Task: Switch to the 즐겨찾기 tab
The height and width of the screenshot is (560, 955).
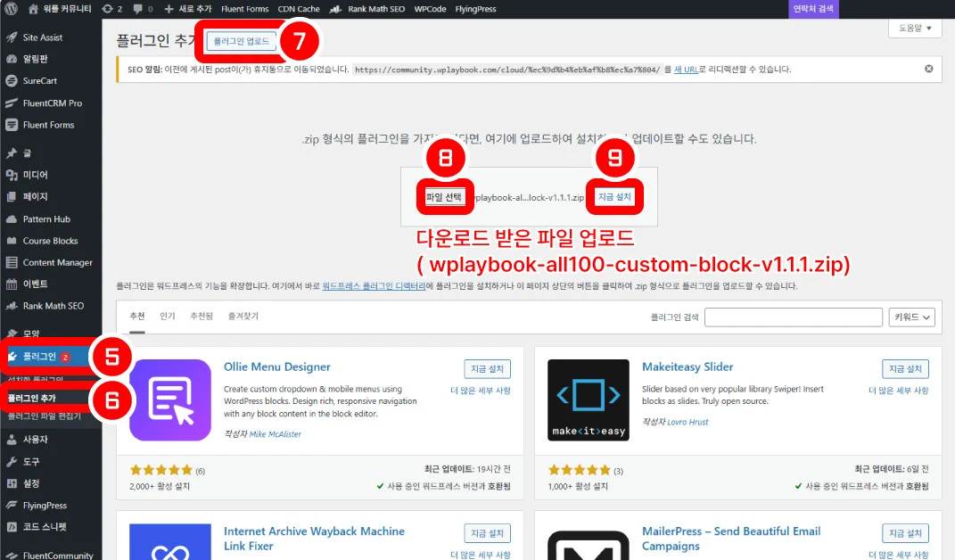Action: click(x=243, y=316)
